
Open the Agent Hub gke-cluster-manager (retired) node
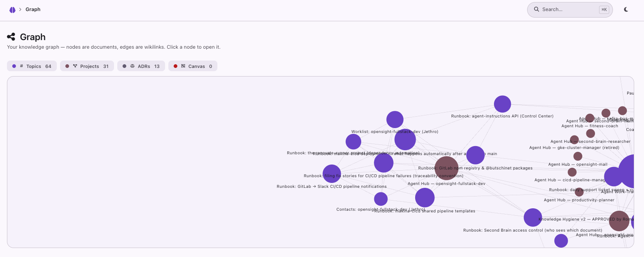(x=575, y=140)
